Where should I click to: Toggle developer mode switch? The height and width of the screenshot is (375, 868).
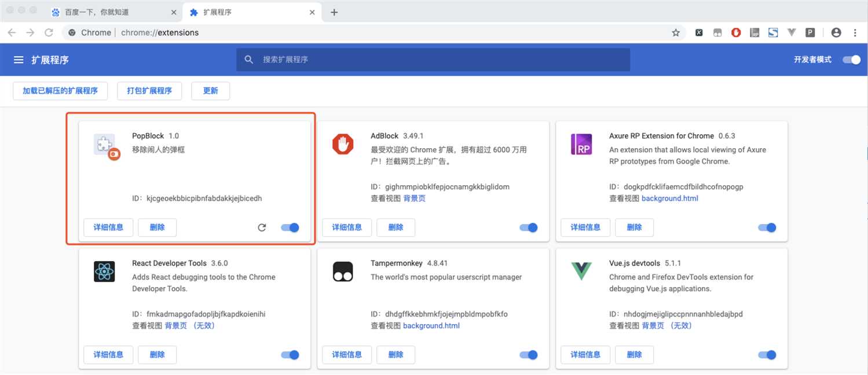(x=852, y=60)
